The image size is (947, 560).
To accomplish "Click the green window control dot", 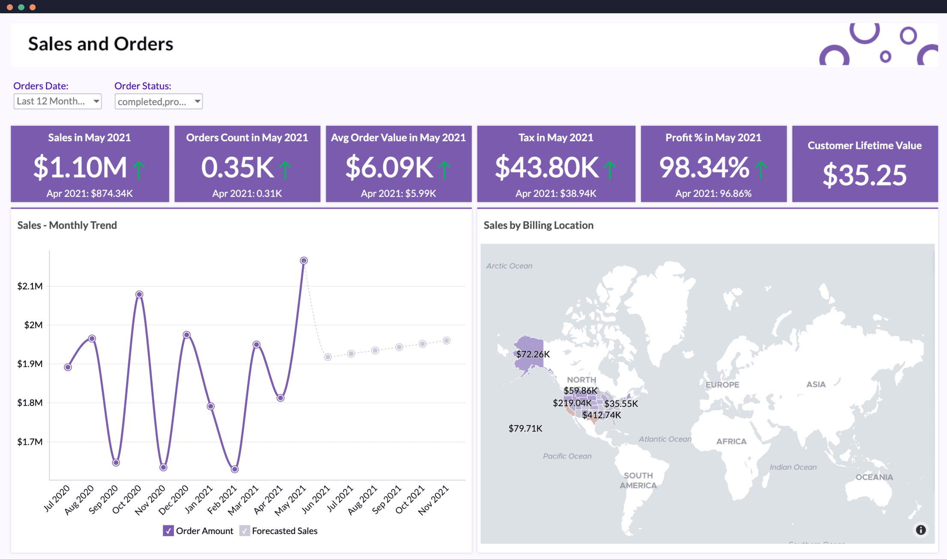I will 21,7.
